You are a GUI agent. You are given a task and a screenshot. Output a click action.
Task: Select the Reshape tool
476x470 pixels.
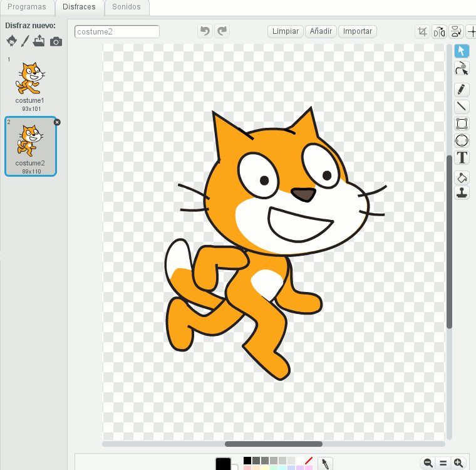pyautogui.click(x=462, y=68)
